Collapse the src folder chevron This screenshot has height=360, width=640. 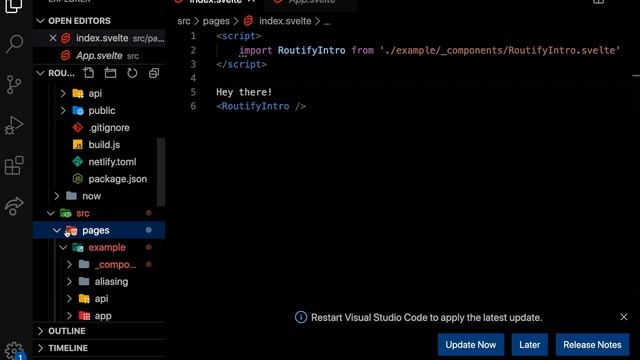51,213
